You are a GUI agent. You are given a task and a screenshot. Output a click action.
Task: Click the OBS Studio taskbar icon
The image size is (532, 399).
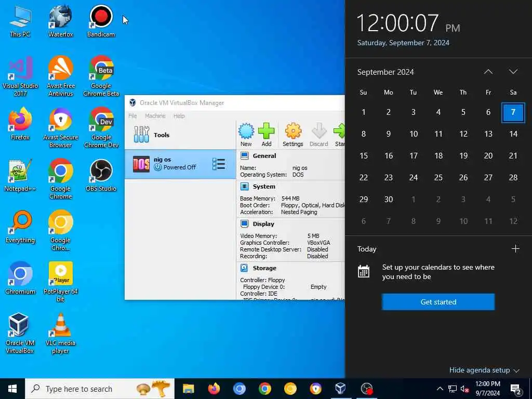(366, 389)
